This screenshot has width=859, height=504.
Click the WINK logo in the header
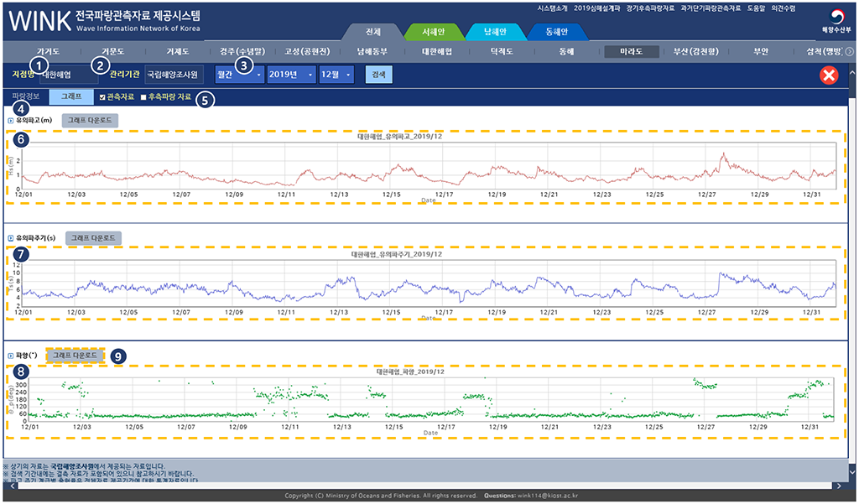[39, 21]
